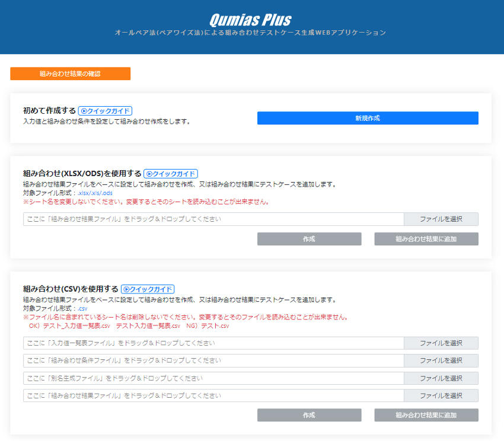Open クイックガイド in the CSV section
The height and width of the screenshot is (447, 504).
pyautogui.click(x=147, y=289)
